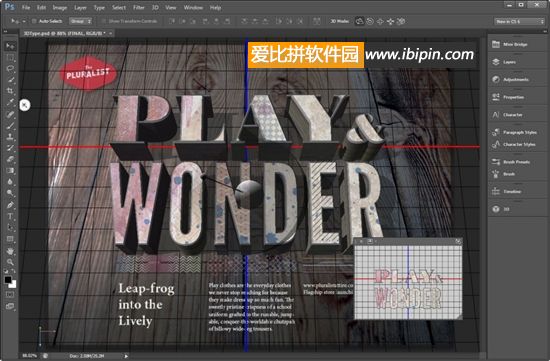This screenshot has height=361, width=550.
Task: Select the Blur tool
Action: click(10, 182)
